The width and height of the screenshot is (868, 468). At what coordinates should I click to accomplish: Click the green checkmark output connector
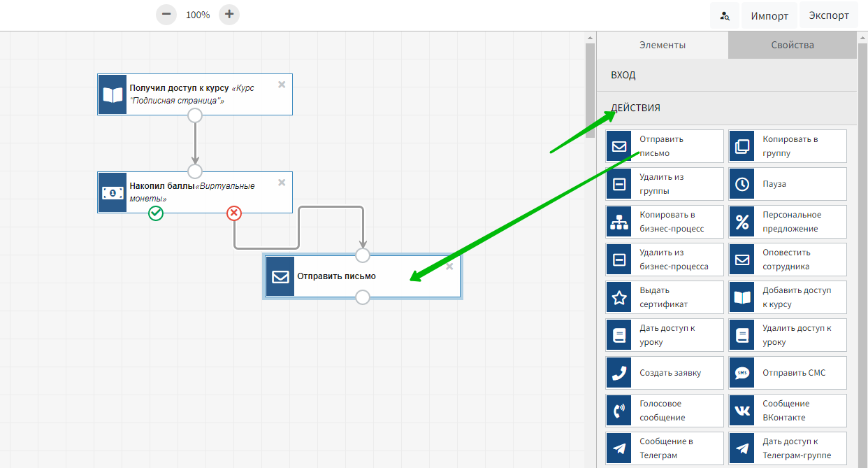[x=156, y=213]
